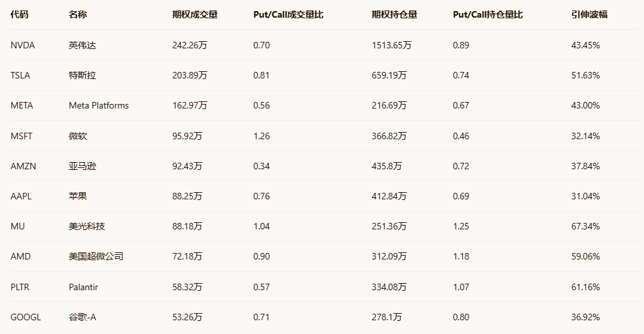Click the 美光科技 stock name
The image size is (644, 334).
pos(86,226)
